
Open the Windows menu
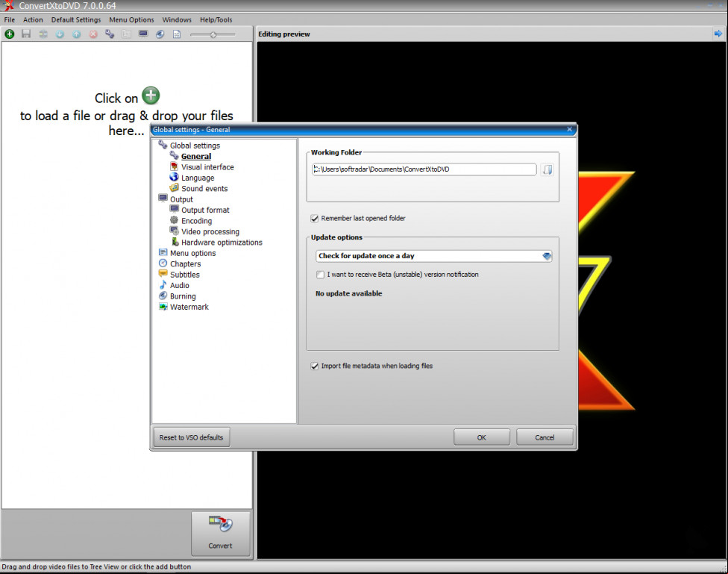[177, 19]
